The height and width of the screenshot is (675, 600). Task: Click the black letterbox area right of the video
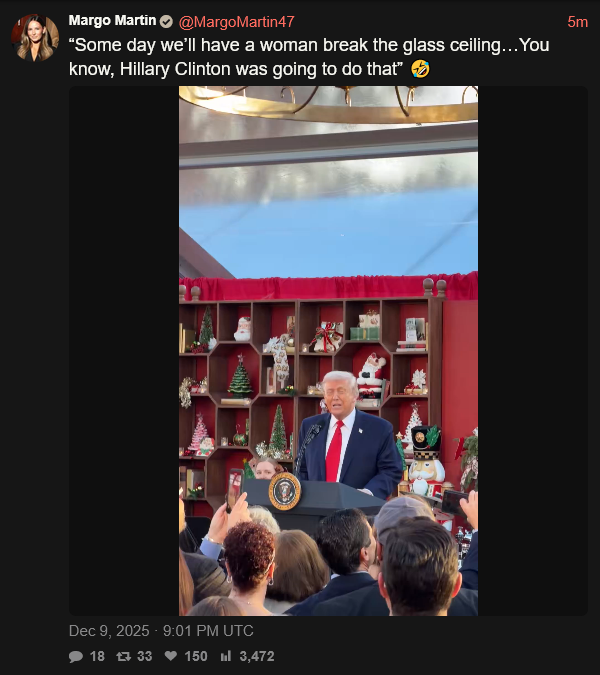click(533, 351)
